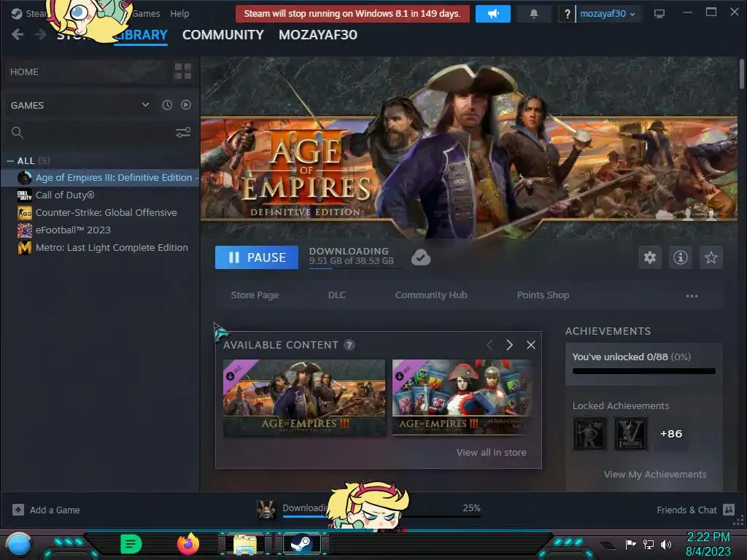Open advanced filter sliders icon
This screenshot has width=747, height=560.
pyautogui.click(x=183, y=133)
